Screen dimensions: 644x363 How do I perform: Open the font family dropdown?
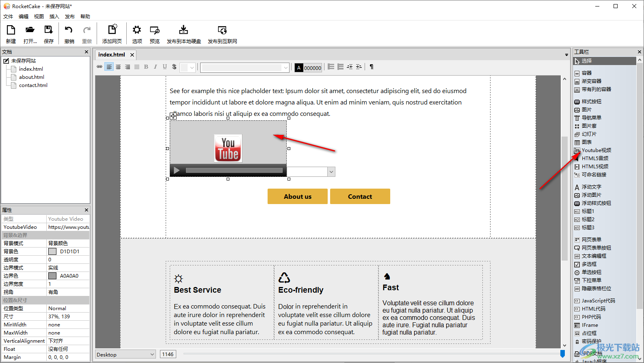(286, 67)
